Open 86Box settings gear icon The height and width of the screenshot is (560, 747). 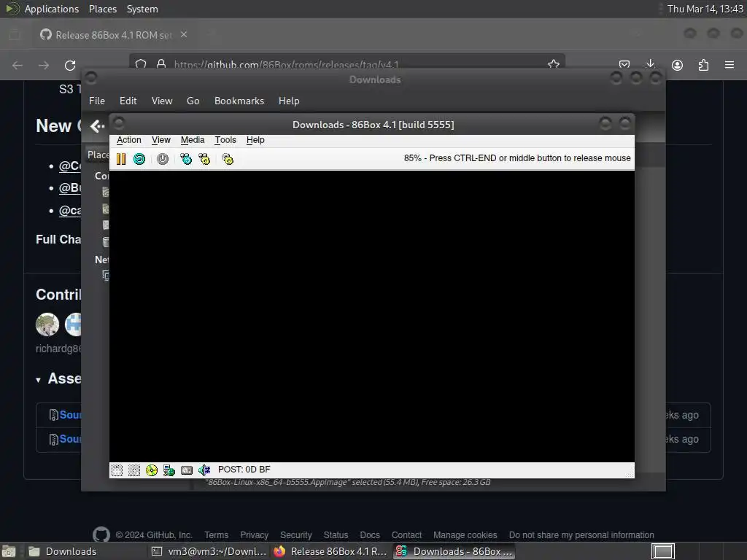tap(228, 159)
